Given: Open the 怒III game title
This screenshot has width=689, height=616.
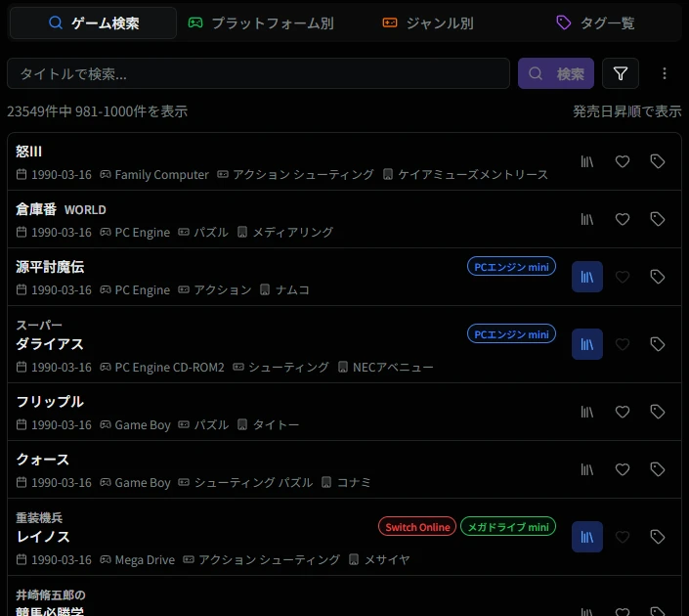Looking at the screenshot, I should pos(28,152).
